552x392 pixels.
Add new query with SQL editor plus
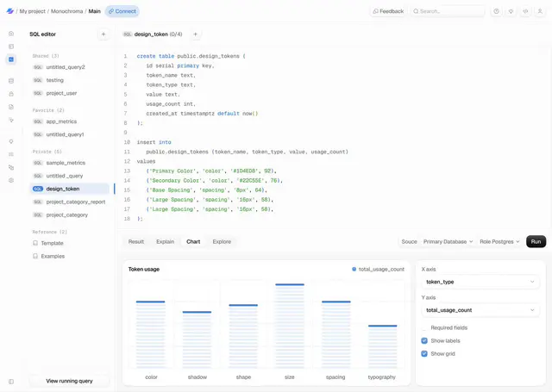click(103, 34)
